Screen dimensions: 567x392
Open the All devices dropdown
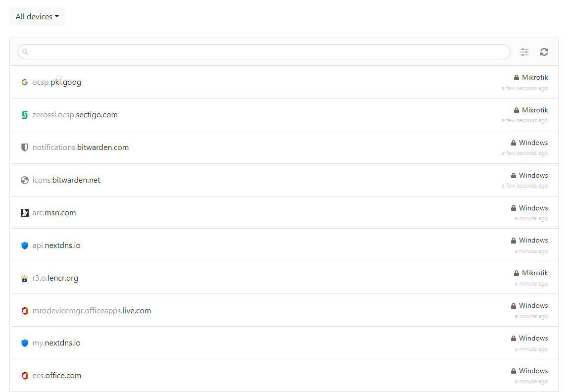point(37,16)
